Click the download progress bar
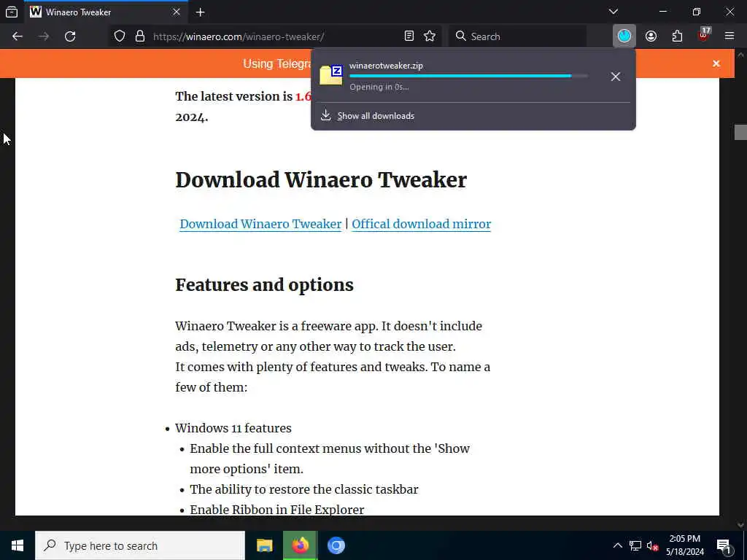This screenshot has height=560, width=747. click(x=469, y=76)
